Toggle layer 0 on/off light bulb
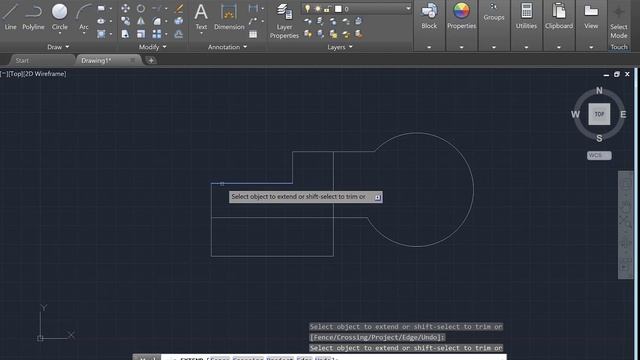Screen dimensions: 640x360 (307, 9)
